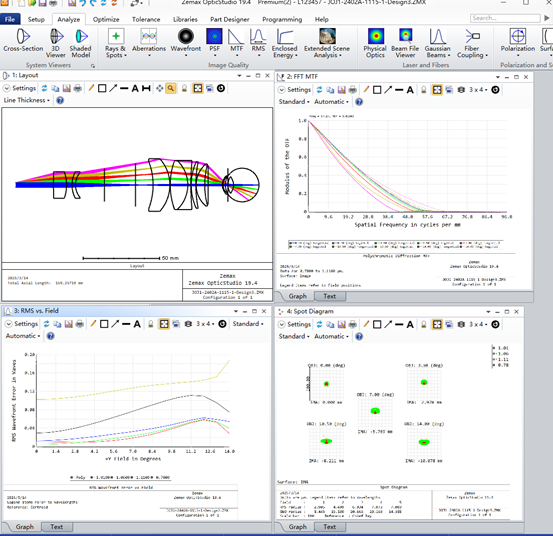
Task: Open the Aberrations analysis menu
Action: pos(149,42)
